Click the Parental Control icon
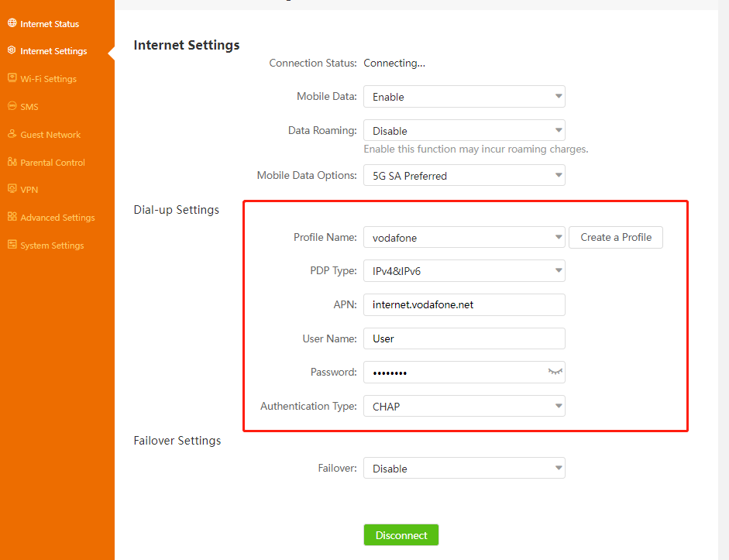This screenshot has height=560, width=729. click(12, 162)
